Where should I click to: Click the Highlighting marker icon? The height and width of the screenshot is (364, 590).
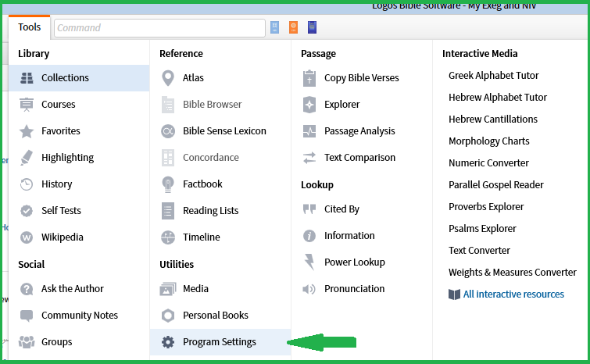(x=27, y=158)
